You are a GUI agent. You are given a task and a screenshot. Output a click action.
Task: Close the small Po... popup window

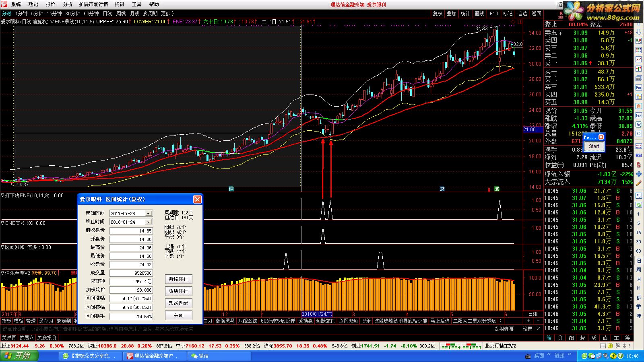pyautogui.click(x=601, y=137)
